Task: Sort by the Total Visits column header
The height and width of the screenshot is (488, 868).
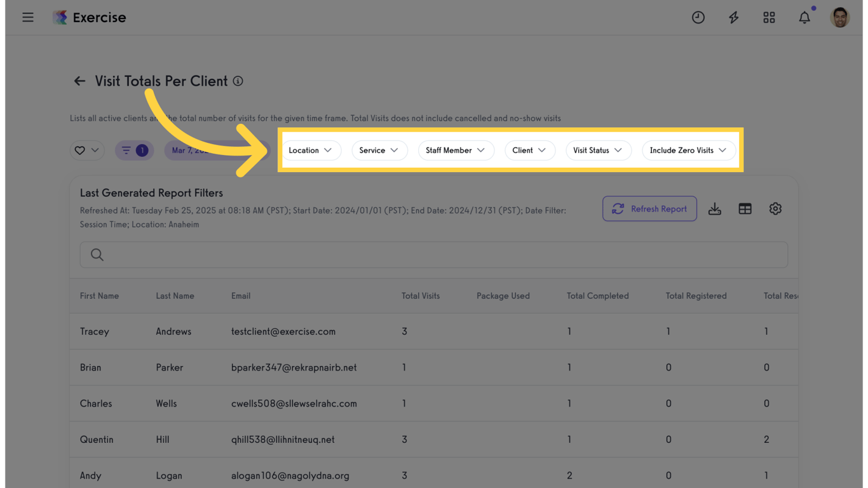Action: pos(421,296)
